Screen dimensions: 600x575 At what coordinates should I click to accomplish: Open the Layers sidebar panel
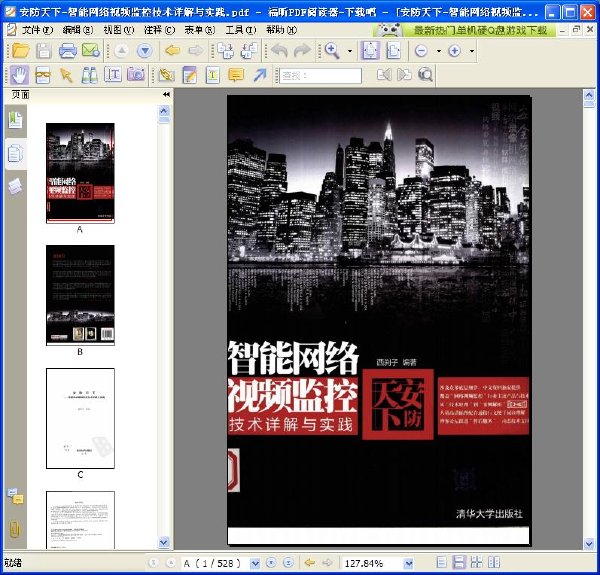(x=15, y=187)
